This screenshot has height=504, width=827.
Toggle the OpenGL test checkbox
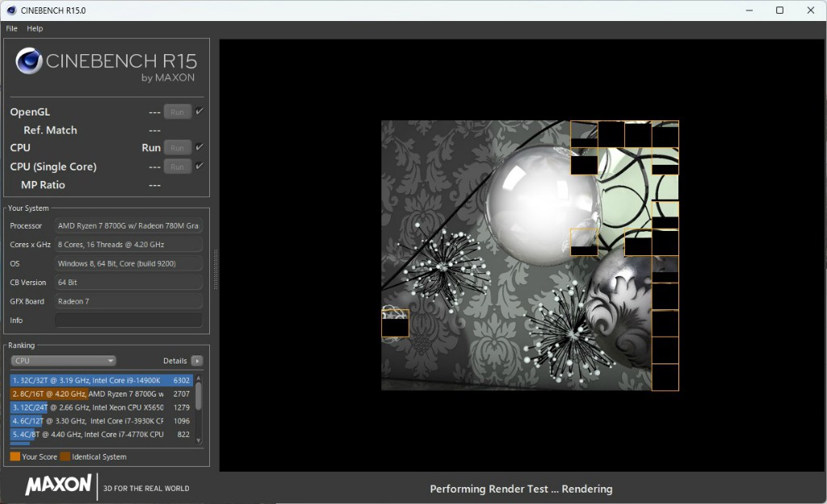[199, 111]
